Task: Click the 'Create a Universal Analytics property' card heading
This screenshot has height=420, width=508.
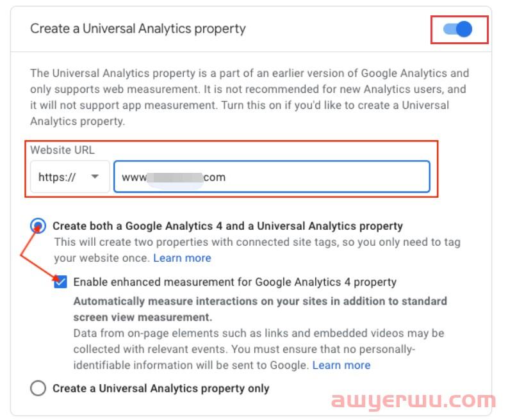Action: 138,29
